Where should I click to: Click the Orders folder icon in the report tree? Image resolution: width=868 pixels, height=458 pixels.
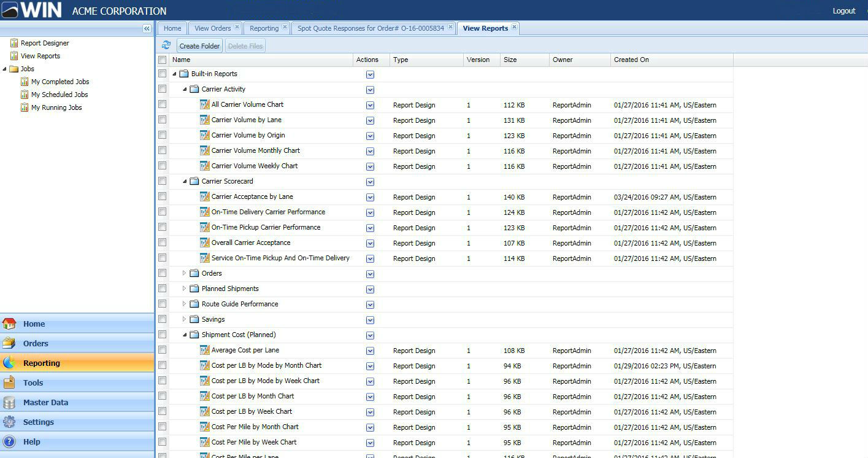(x=194, y=273)
